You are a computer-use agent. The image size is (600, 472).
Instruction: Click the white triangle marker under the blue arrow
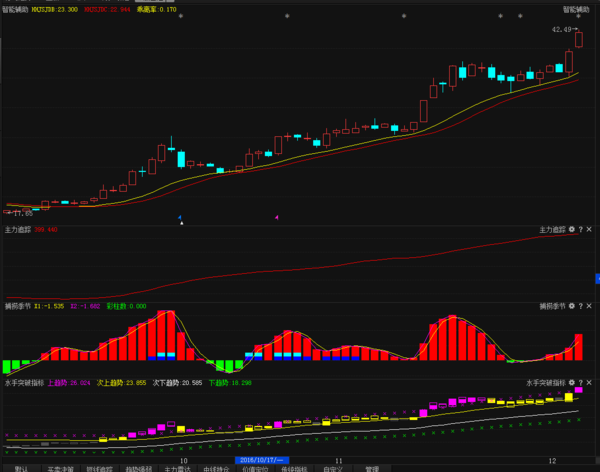(x=182, y=223)
